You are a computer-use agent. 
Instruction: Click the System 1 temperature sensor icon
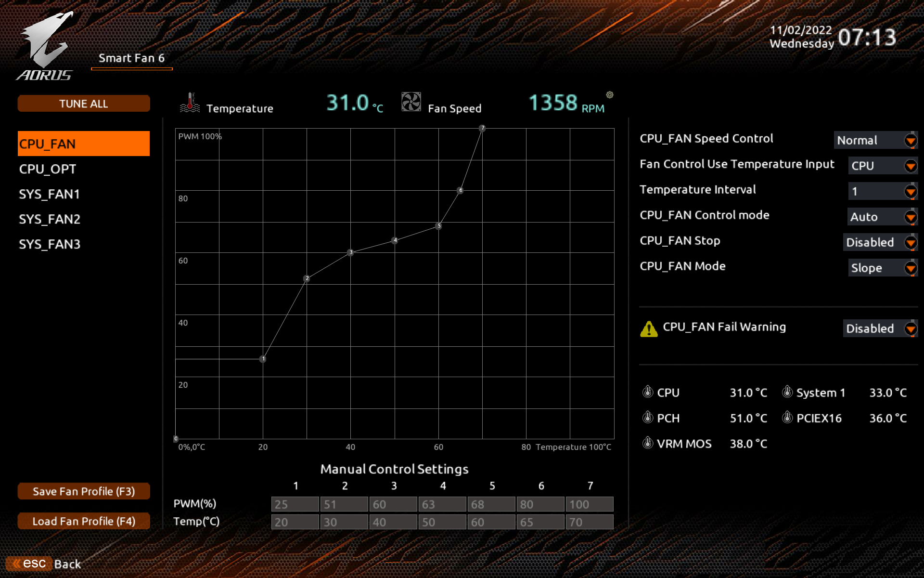[787, 392]
